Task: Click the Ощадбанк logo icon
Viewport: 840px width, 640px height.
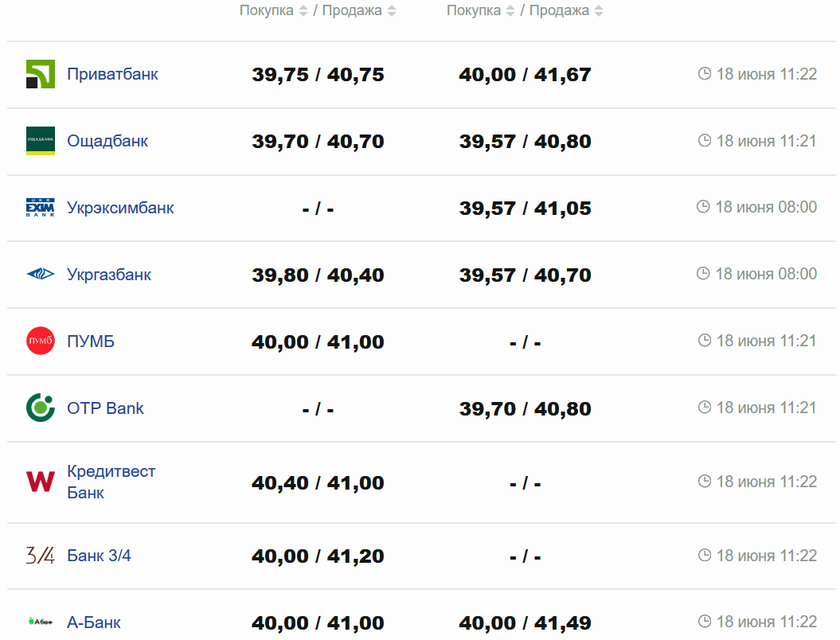Action: (x=41, y=141)
